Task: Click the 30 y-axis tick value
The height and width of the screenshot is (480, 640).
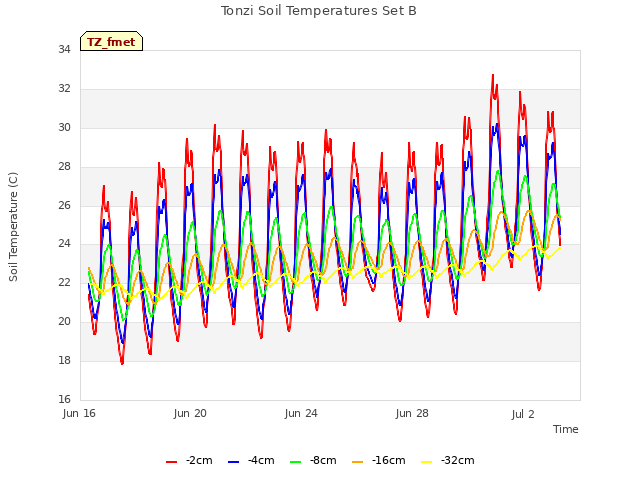Action: (64, 127)
